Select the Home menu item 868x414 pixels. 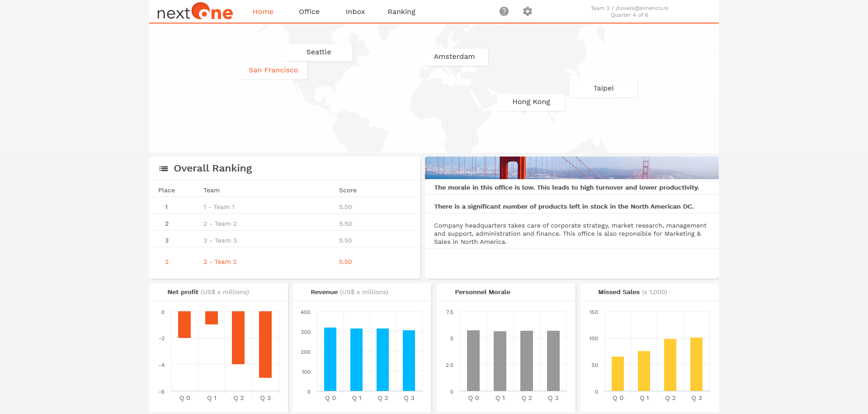tap(263, 12)
